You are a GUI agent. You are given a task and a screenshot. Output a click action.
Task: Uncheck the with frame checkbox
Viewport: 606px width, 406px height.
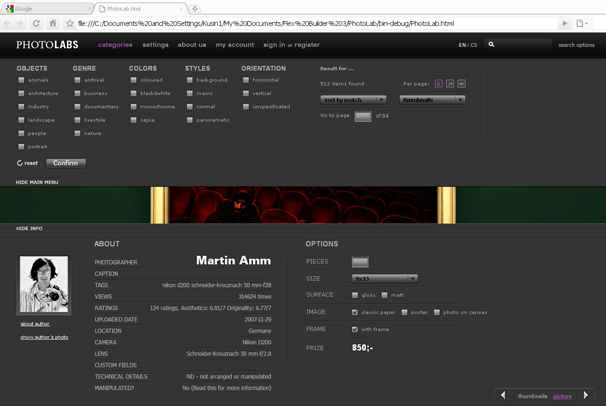pos(355,329)
